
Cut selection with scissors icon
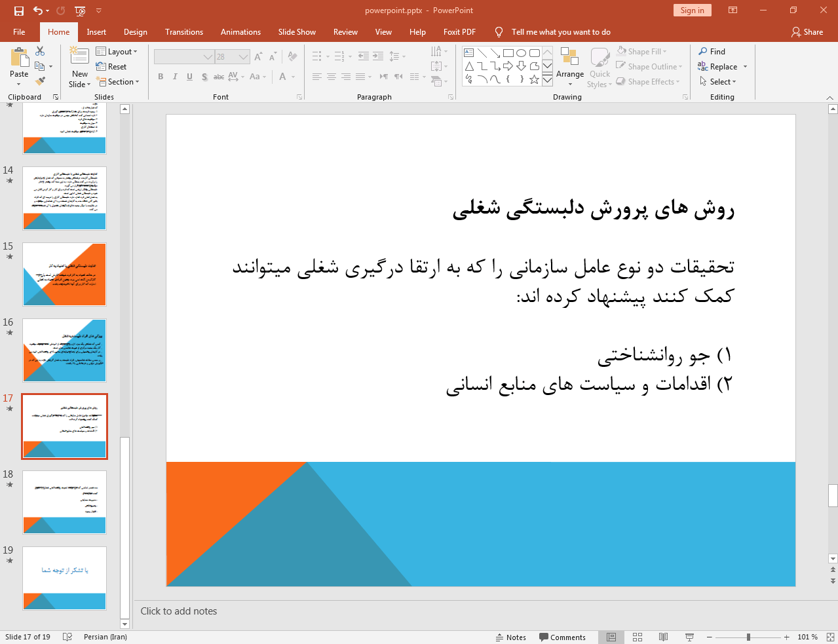(40, 51)
